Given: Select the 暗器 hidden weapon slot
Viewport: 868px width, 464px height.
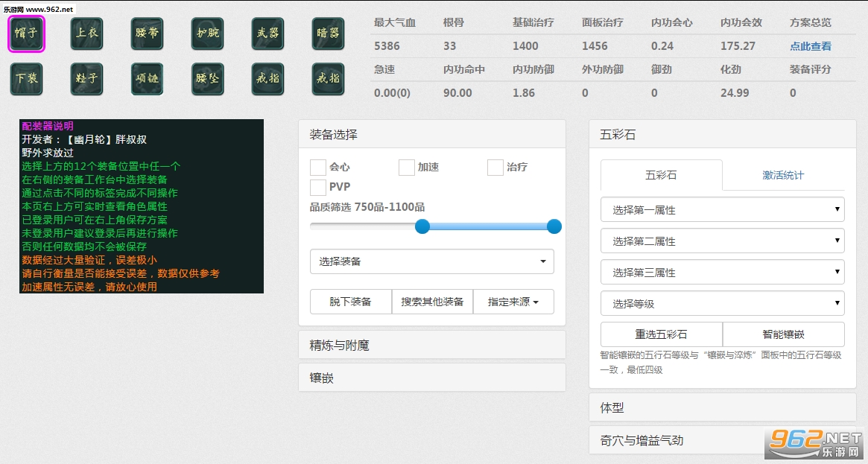Looking at the screenshot, I should 328,34.
